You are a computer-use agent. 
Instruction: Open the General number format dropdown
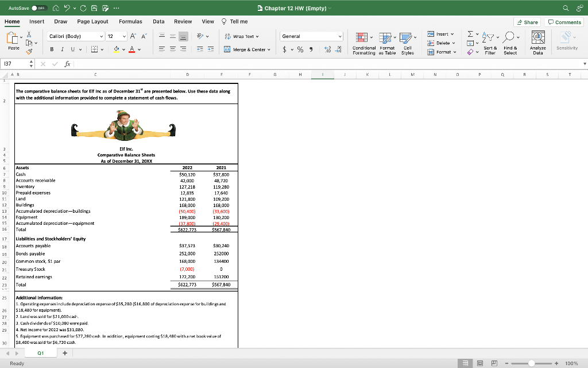click(311, 36)
